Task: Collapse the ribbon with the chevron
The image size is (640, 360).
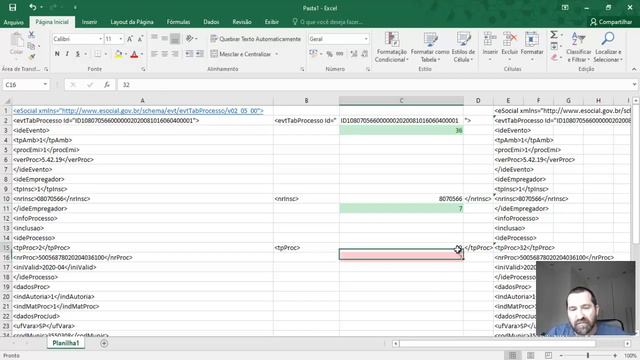Action: (x=634, y=69)
